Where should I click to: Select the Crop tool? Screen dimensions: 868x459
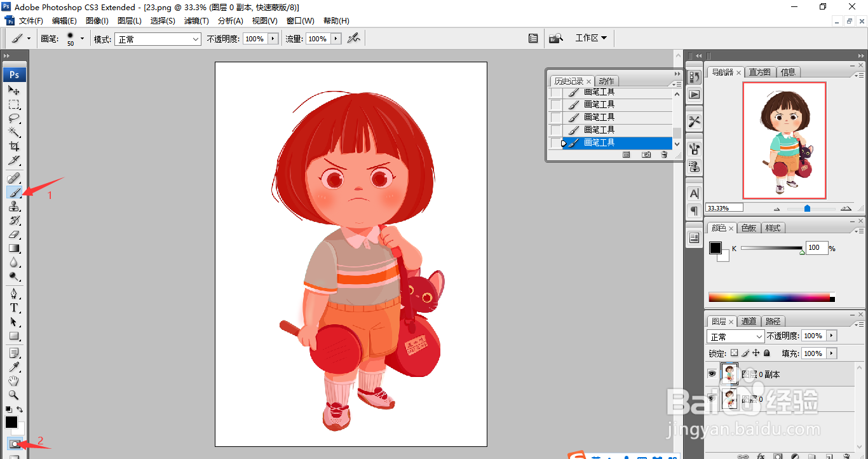pos(14,146)
